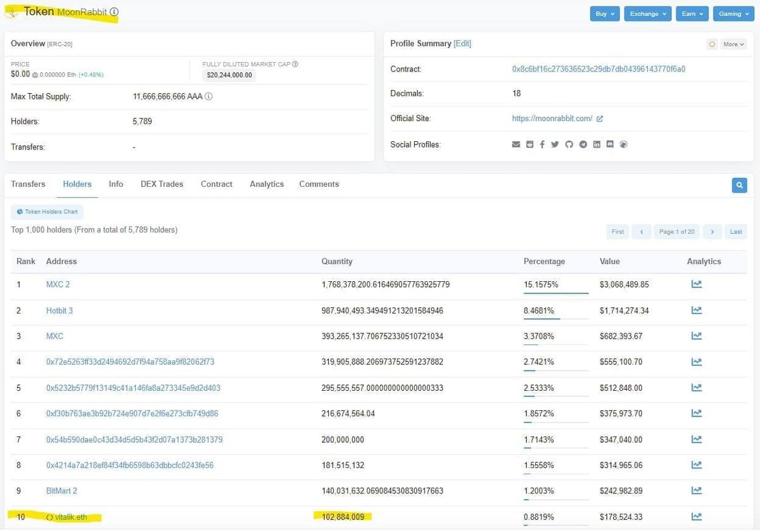The height and width of the screenshot is (532, 760).
Task: Open analytics chart icon for rank 3 MXC
Action: tap(696, 336)
